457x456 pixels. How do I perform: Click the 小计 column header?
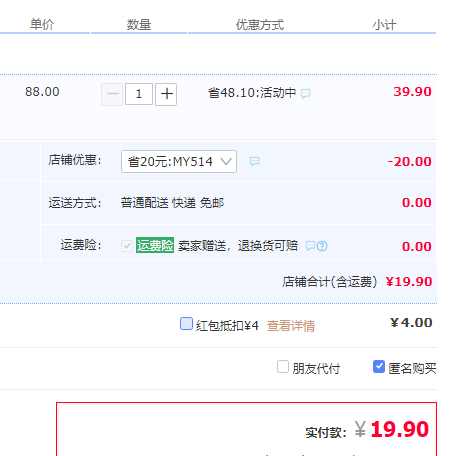click(384, 25)
